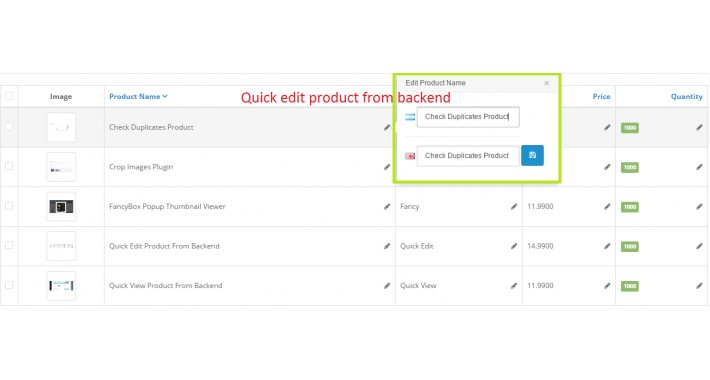Open Quick Edit Product From Backend thumbnail
Viewport: 710px width, 380px height.
tap(61, 246)
